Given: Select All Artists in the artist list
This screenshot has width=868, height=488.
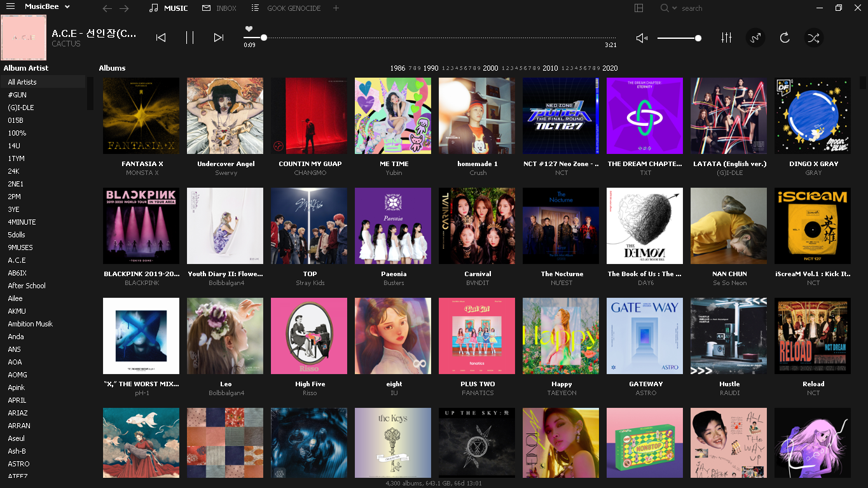Looking at the screenshot, I should pos(43,82).
